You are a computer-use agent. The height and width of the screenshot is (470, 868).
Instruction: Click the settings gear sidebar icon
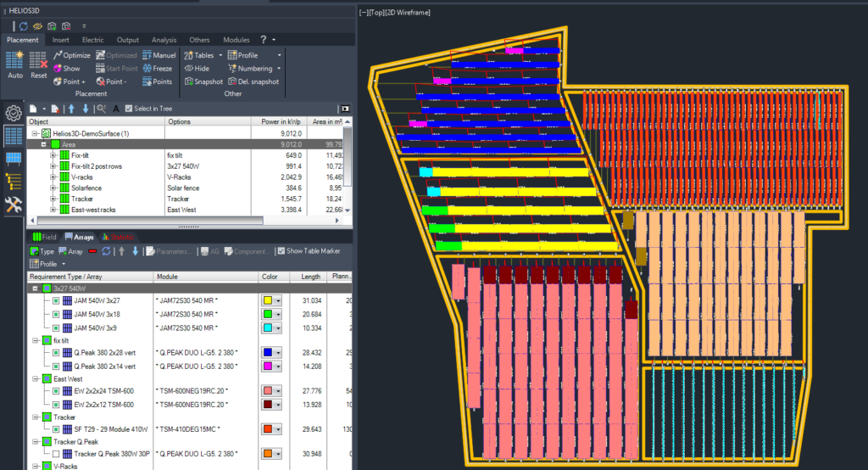tap(14, 113)
